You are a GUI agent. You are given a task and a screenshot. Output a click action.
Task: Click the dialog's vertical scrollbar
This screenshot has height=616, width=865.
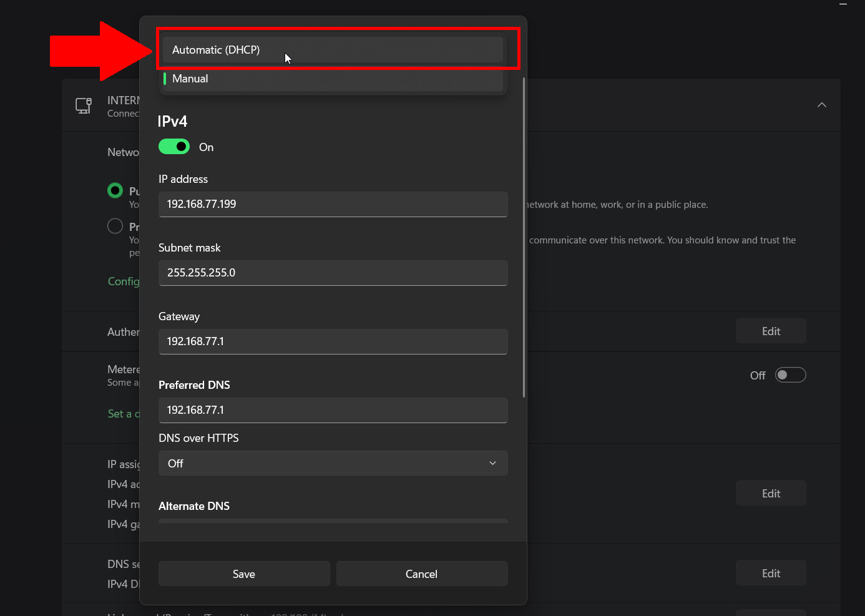pos(524,237)
